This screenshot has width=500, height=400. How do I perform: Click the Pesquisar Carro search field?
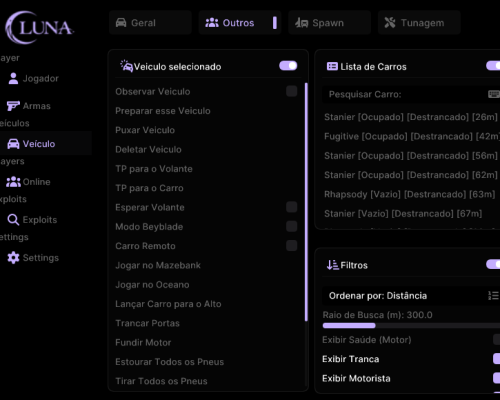[411, 94]
